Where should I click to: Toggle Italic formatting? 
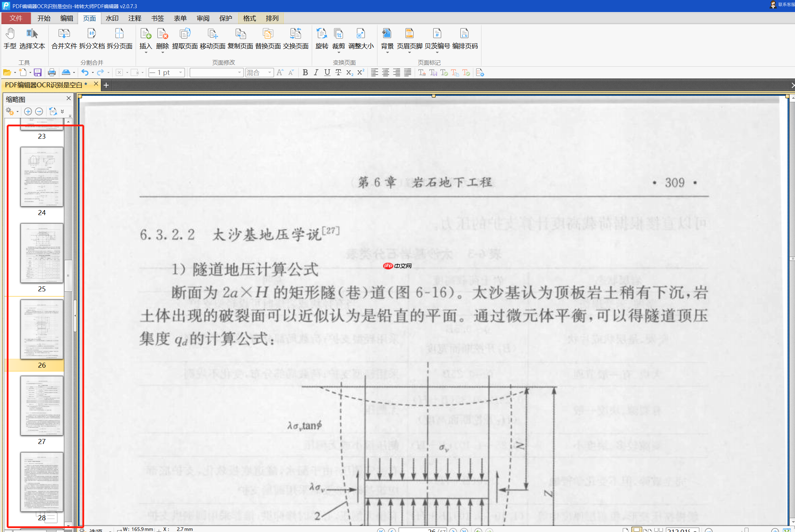tap(316, 73)
